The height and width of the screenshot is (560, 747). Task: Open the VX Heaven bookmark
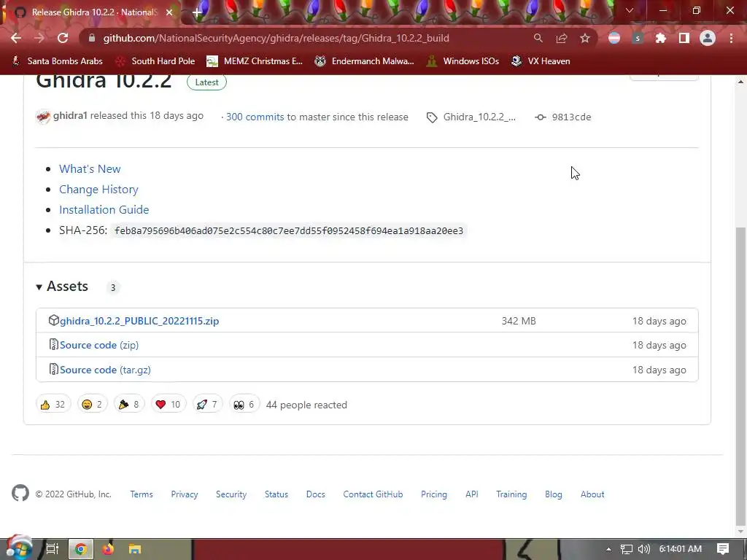coord(541,61)
